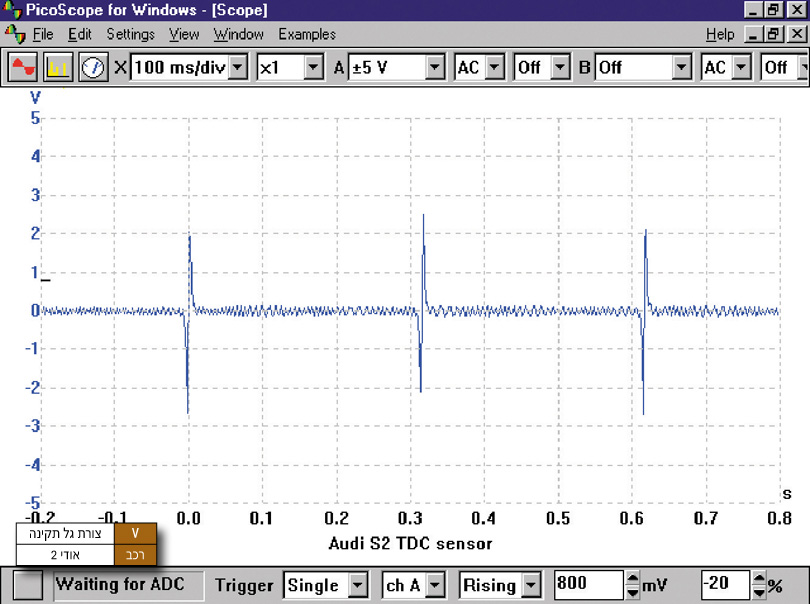Screen dimensions: 810x604
Task: Expand the Rising trigger direction dropdown
Action: point(531,585)
